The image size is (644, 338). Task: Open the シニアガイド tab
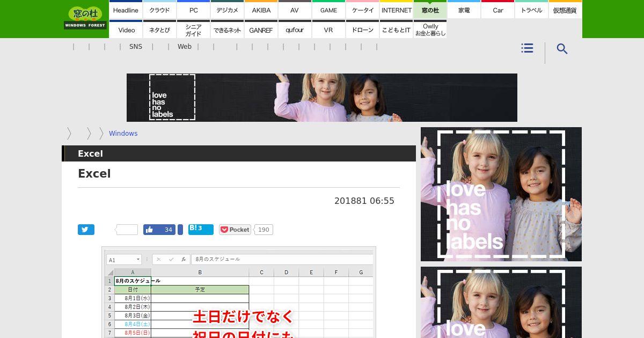tap(193, 30)
